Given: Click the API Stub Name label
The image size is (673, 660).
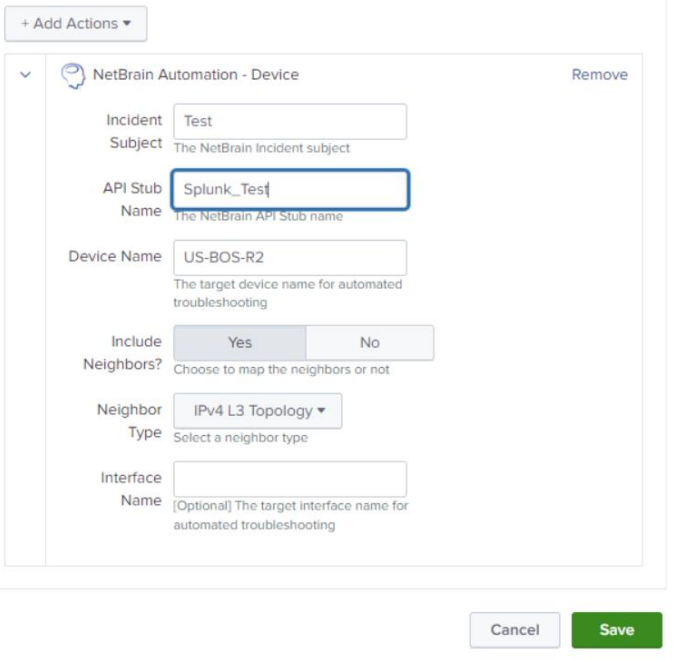Looking at the screenshot, I should tap(132, 199).
